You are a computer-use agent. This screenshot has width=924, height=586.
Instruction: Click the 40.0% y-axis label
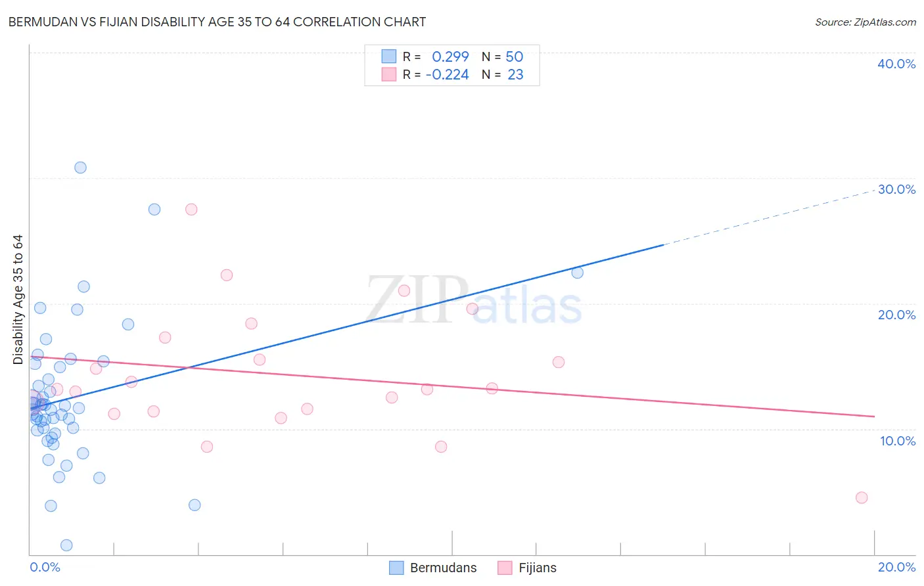pos(896,64)
